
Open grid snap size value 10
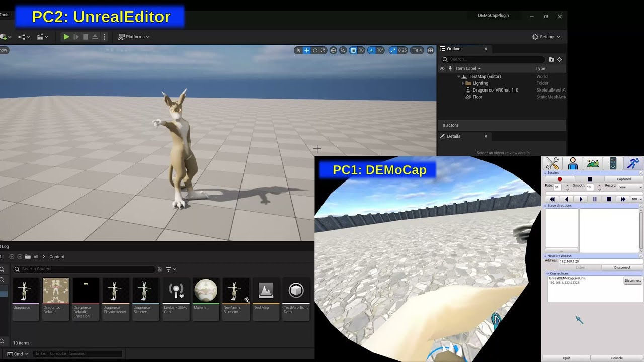[x=361, y=50]
